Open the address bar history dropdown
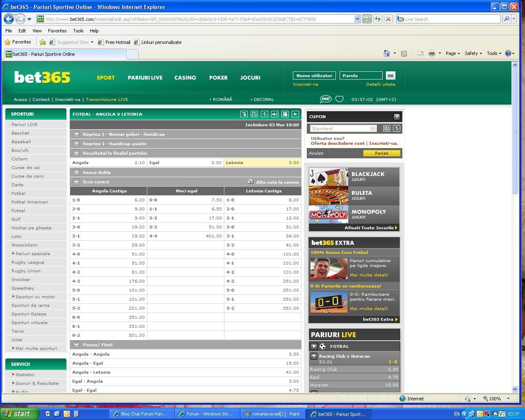 pyautogui.click(x=357, y=19)
